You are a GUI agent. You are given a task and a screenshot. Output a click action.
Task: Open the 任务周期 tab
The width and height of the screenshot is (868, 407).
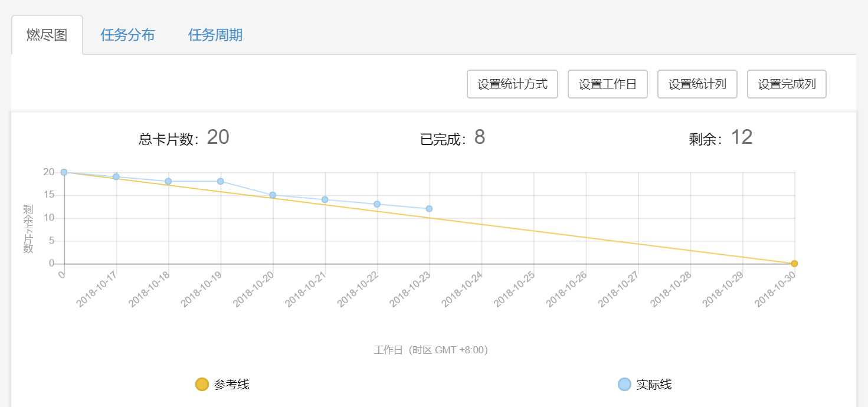coord(215,35)
